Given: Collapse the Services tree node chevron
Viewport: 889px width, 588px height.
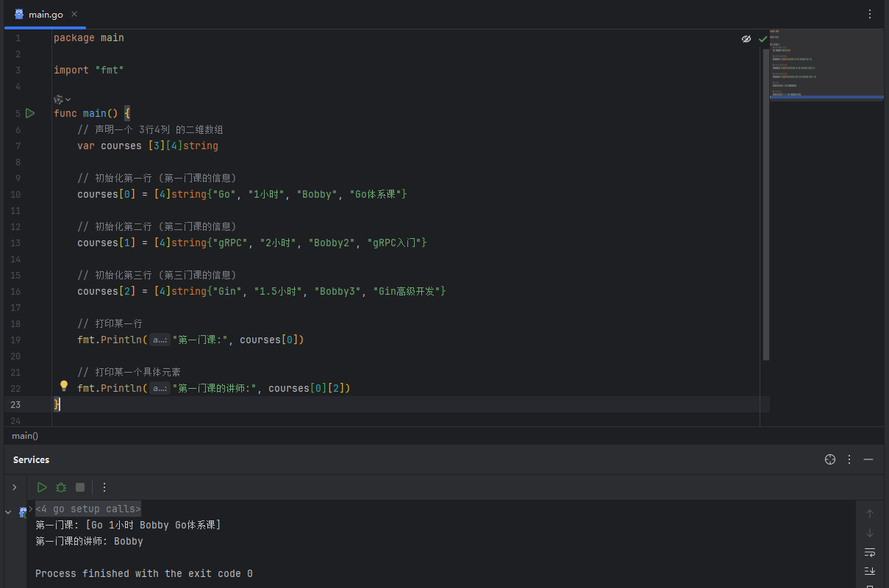Looking at the screenshot, I should click(x=8, y=512).
